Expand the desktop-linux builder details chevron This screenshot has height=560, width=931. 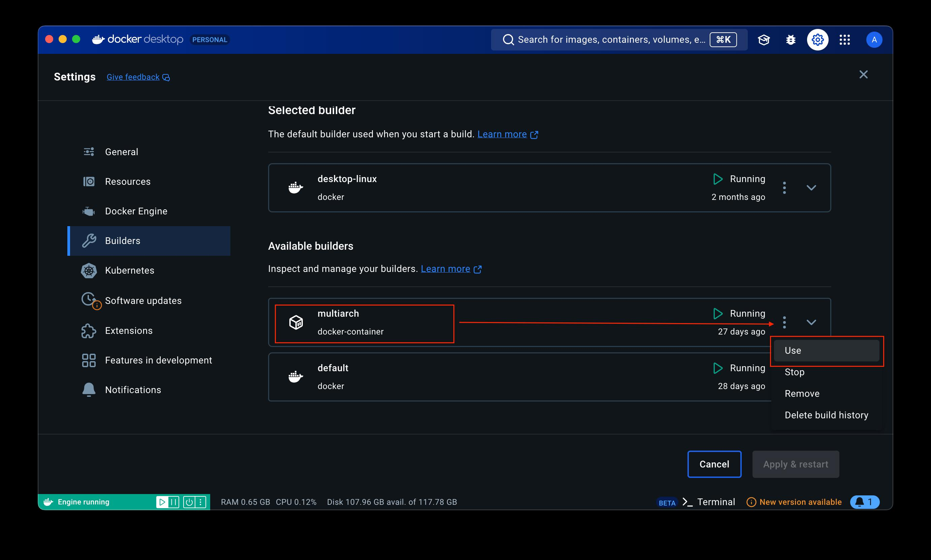(x=811, y=187)
